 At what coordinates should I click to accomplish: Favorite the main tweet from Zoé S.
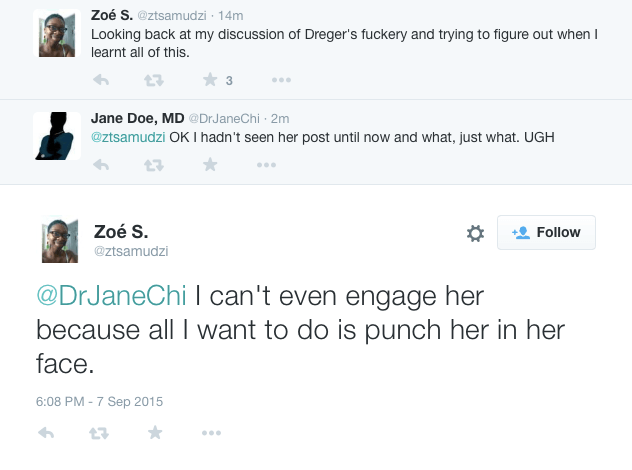(155, 433)
